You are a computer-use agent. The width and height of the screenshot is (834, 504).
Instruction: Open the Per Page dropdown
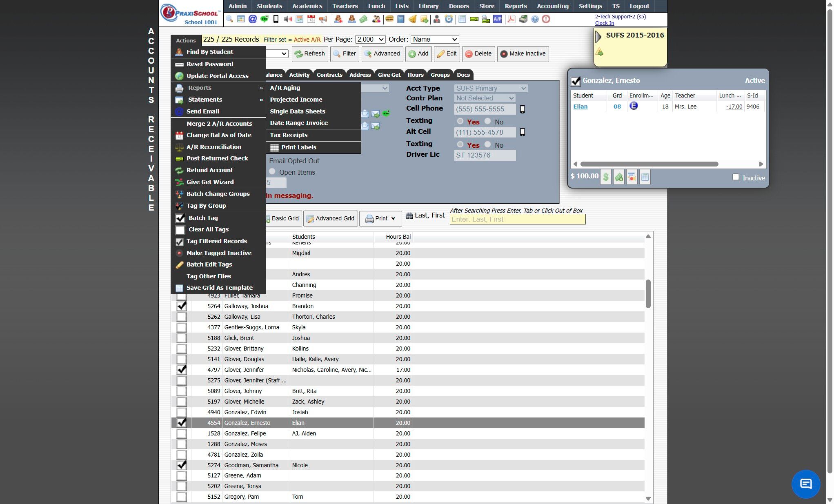pyautogui.click(x=370, y=40)
